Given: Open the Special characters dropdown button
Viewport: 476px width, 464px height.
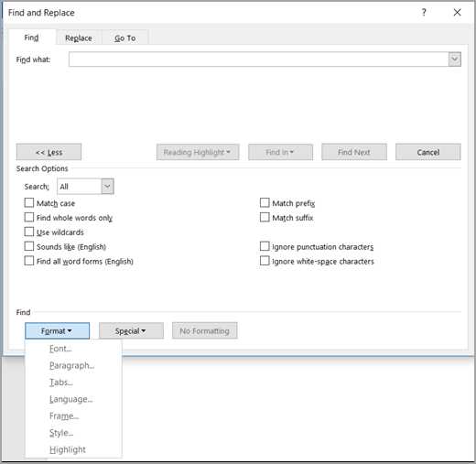Looking at the screenshot, I should pos(131,330).
